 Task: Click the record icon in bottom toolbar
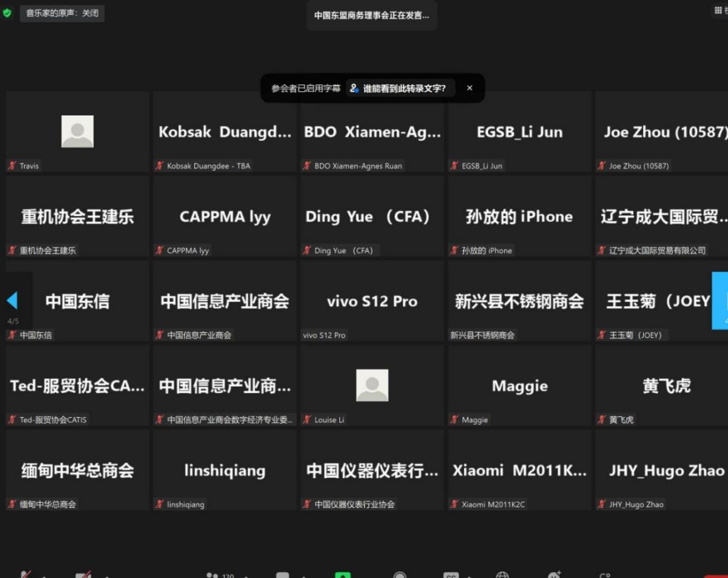(399, 574)
